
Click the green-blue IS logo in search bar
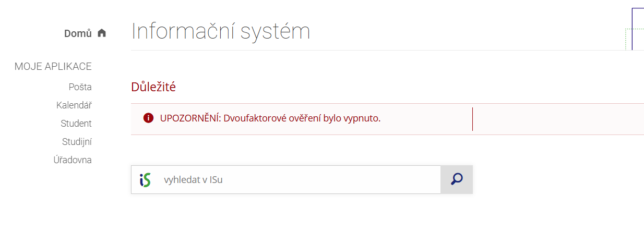point(145,180)
